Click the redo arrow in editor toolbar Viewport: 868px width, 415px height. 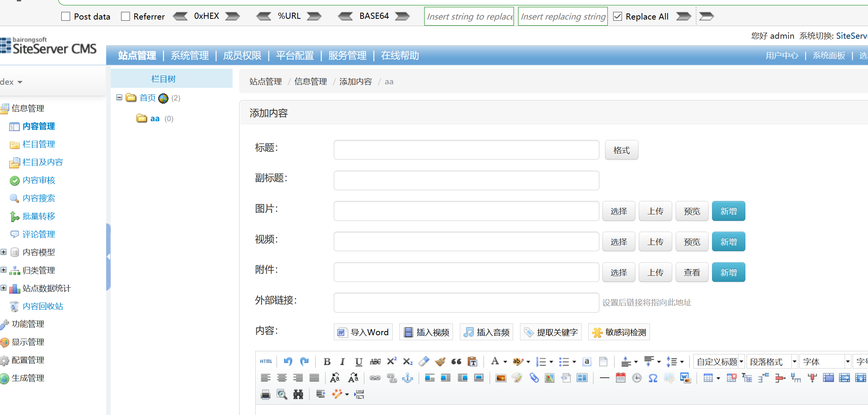click(x=304, y=361)
